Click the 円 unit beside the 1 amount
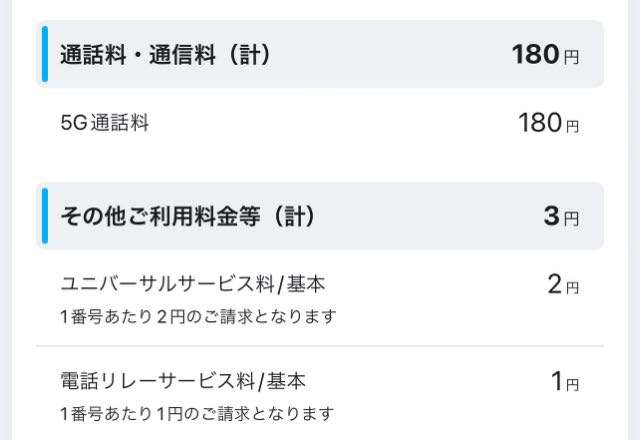Image resolution: width=640 pixels, height=440 pixels. tap(572, 384)
